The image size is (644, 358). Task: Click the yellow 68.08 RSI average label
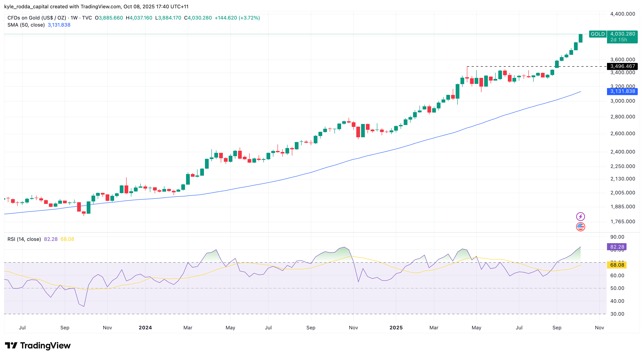[x=617, y=265]
